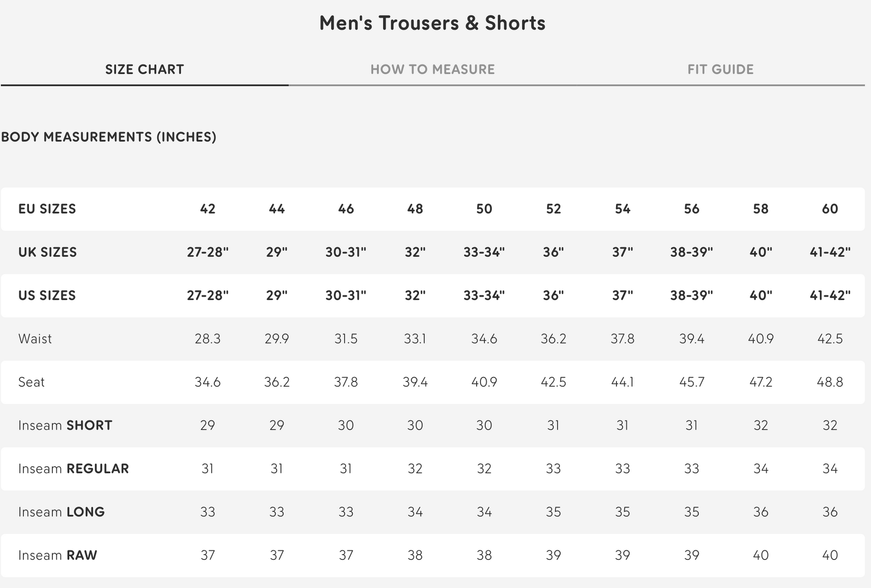The width and height of the screenshot is (871, 588).
Task: Select the Inseam LONG row label
Action: pyautogui.click(x=61, y=512)
